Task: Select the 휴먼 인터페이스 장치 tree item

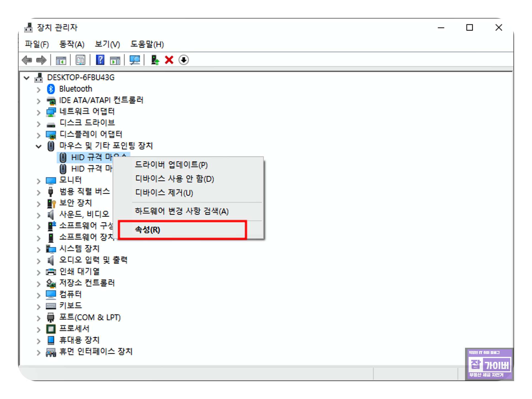Action: pos(96,352)
